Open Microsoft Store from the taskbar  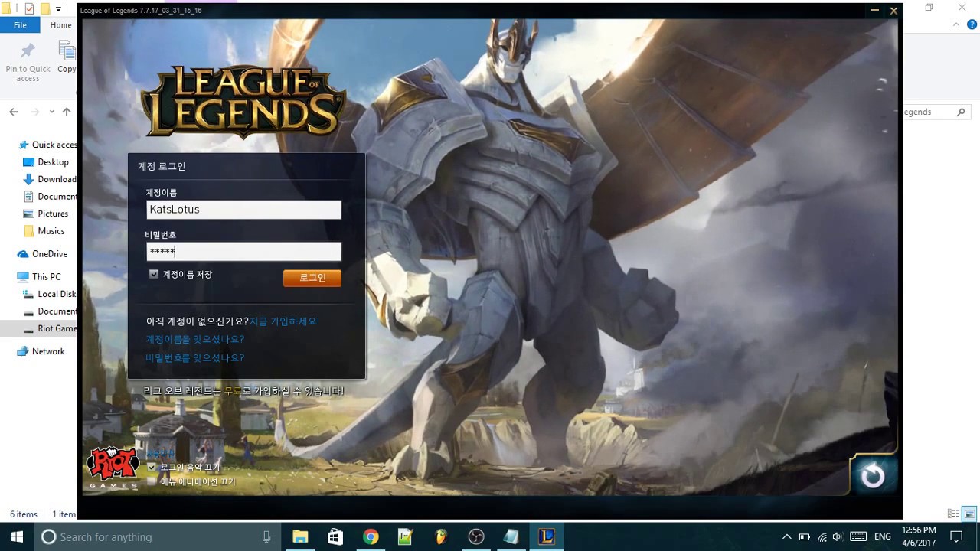click(335, 536)
